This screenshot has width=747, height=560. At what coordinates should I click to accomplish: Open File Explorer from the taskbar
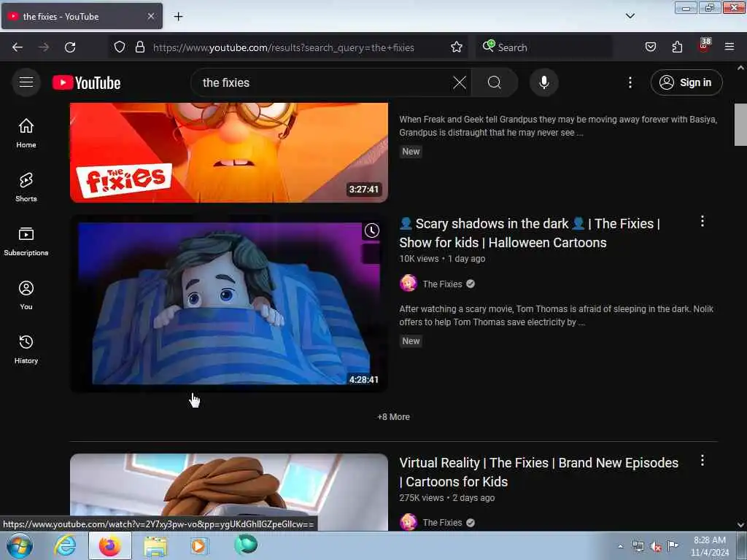point(155,546)
